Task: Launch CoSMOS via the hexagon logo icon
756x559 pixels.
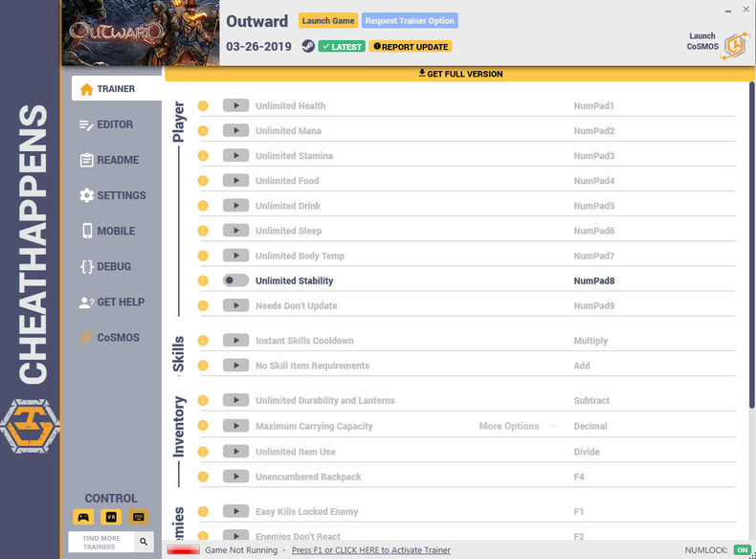Action: (735, 46)
